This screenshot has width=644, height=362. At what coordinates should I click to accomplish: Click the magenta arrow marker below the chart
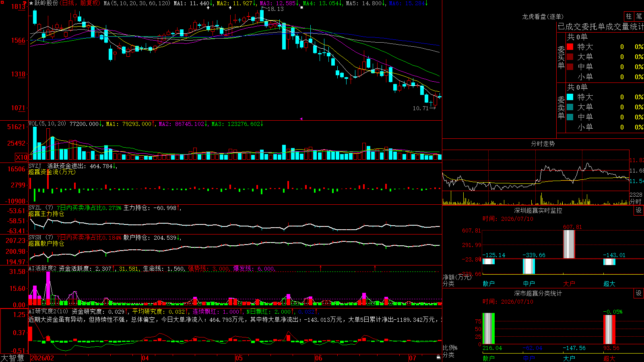(301, 119)
